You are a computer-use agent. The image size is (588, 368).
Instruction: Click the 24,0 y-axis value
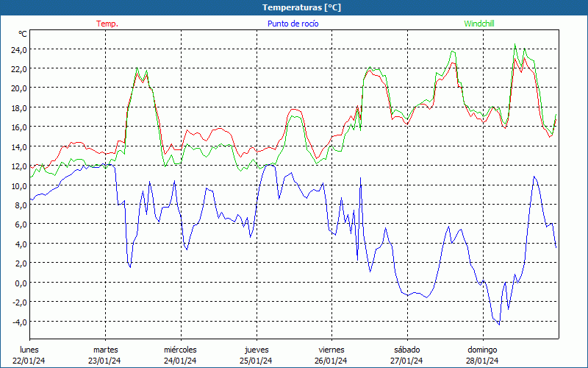[x=19, y=49]
